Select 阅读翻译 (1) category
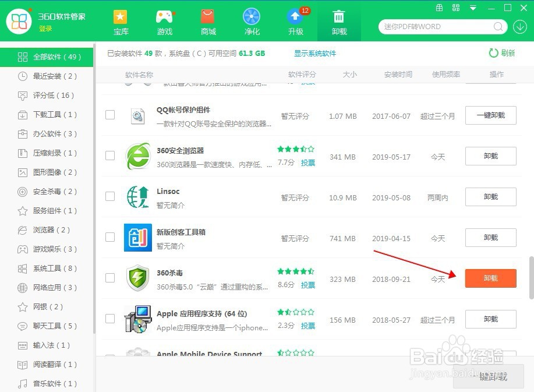534x392 pixels. [x=47, y=365]
